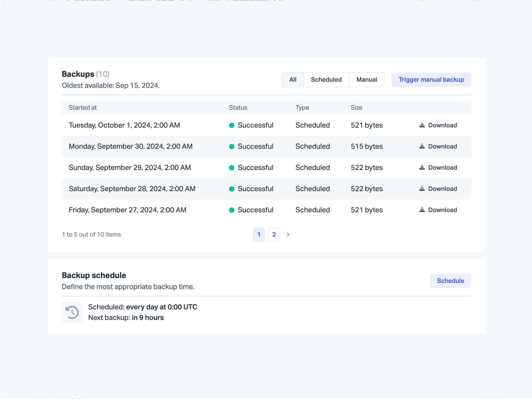
Task: Select page 1 in pagination
Action: pyautogui.click(x=259, y=234)
